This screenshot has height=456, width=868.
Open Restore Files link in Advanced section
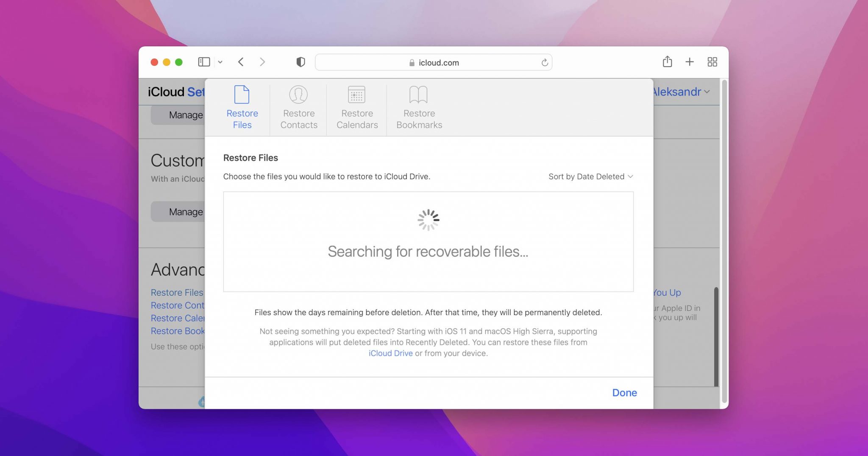tap(177, 292)
